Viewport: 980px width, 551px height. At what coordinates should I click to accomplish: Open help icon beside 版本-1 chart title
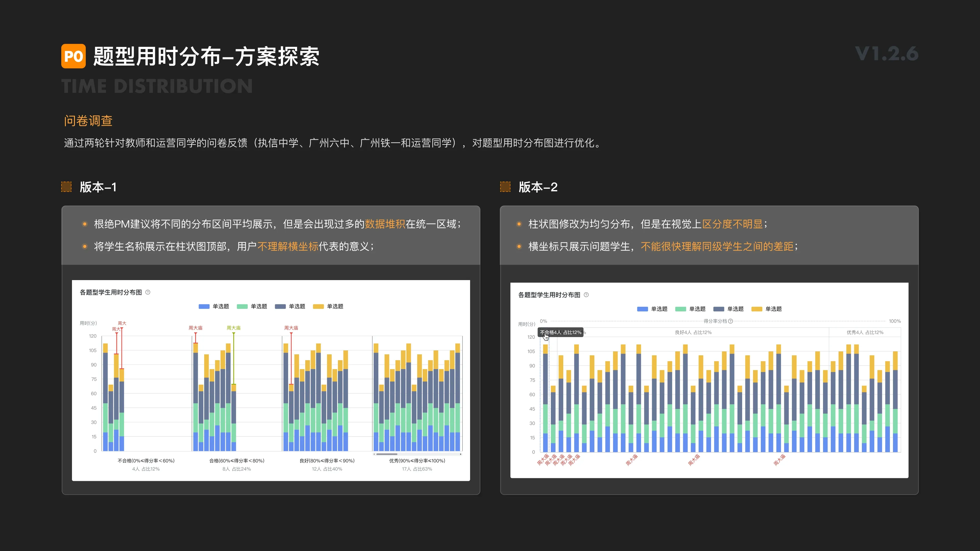(x=148, y=292)
